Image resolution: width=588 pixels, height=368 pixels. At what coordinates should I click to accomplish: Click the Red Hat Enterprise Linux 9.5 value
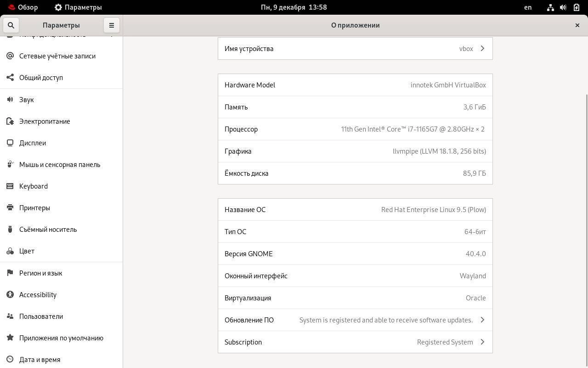(x=434, y=209)
